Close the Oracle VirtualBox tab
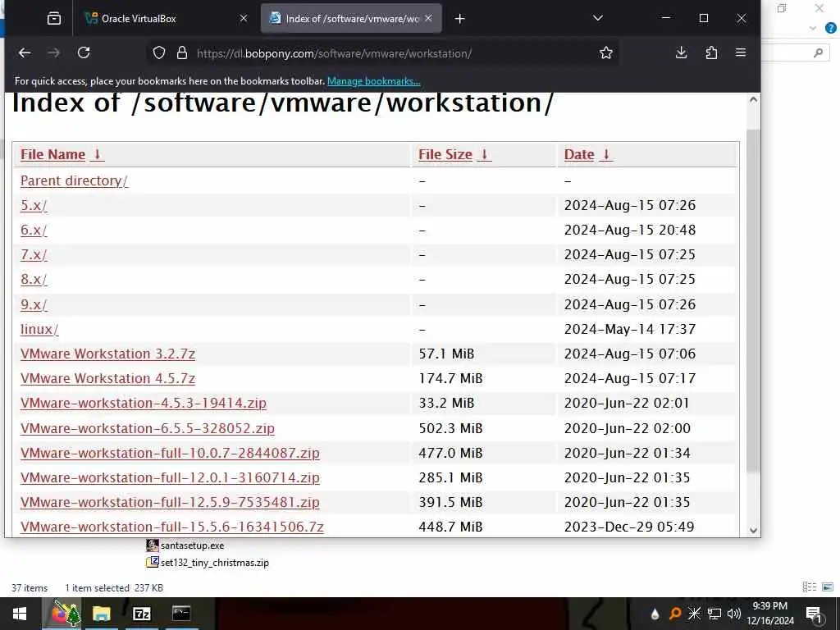Screen dimensions: 840x630 point(243,18)
